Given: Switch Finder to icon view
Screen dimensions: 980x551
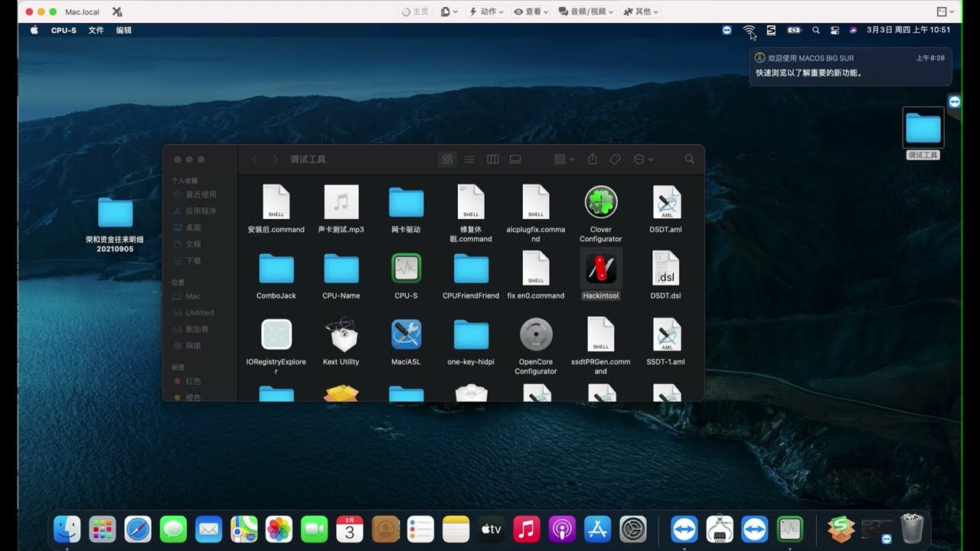Looking at the screenshot, I should (x=448, y=159).
